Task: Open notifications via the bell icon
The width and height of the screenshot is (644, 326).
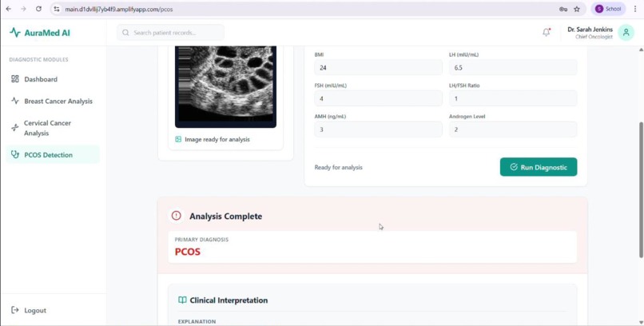Action: tap(547, 32)
